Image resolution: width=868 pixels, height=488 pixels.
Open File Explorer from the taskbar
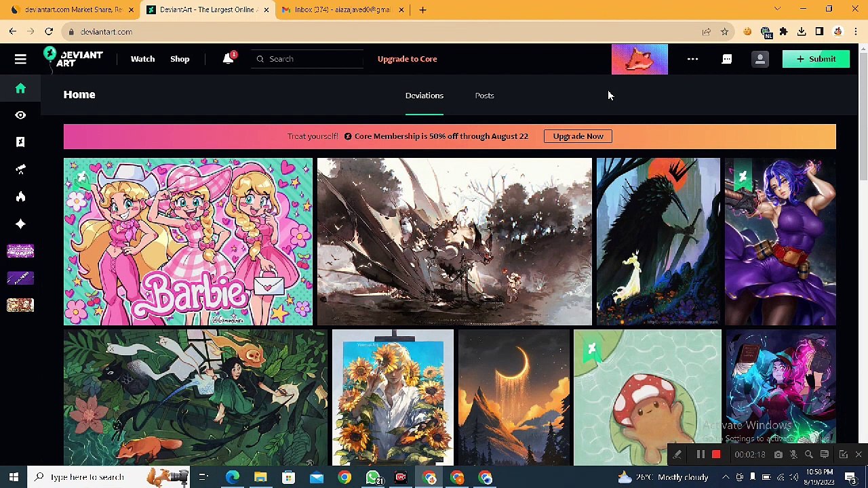point(260,477)
